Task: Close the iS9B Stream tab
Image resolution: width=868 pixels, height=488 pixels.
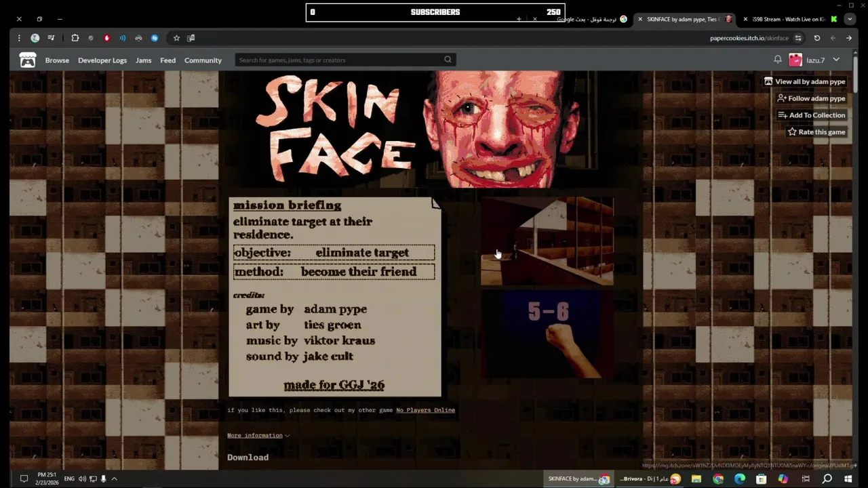Action: (745, 19)
